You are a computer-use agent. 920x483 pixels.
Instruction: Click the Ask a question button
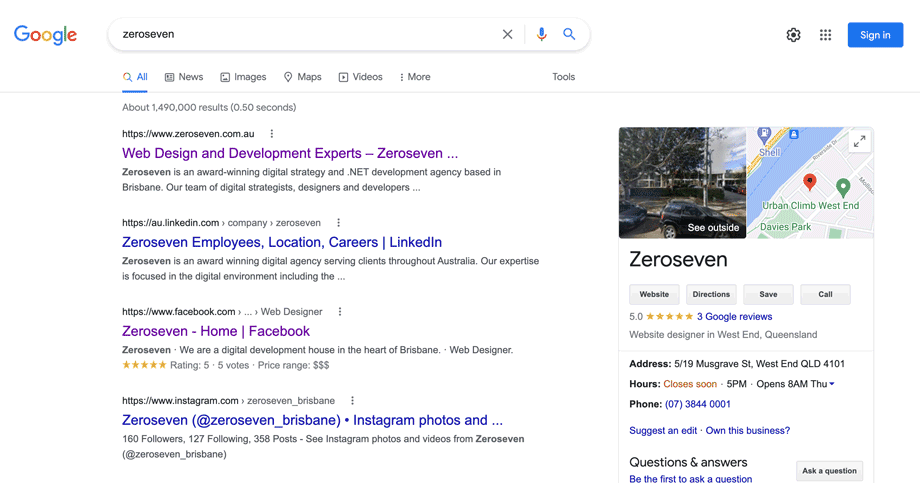(x=829, y=471)
